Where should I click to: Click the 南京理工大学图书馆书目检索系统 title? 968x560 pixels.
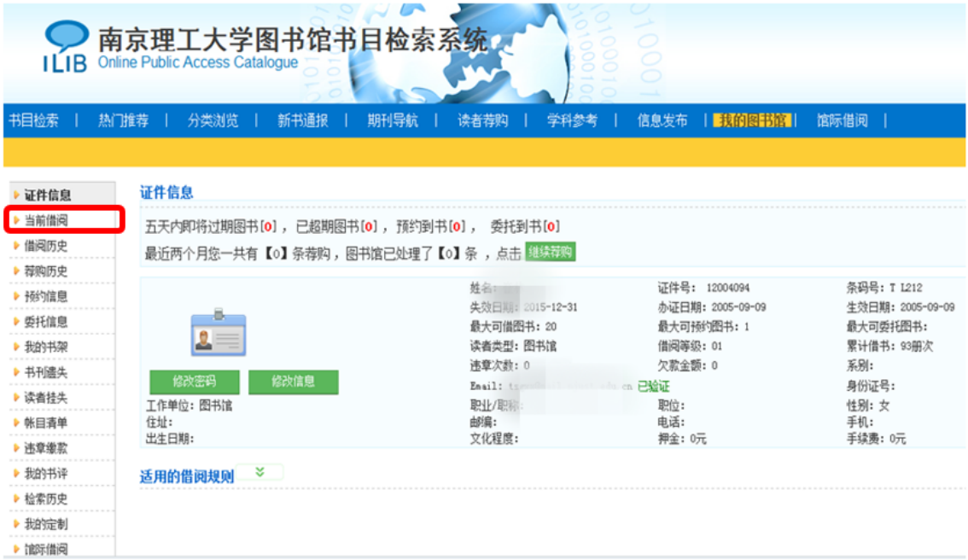[294, 40]
